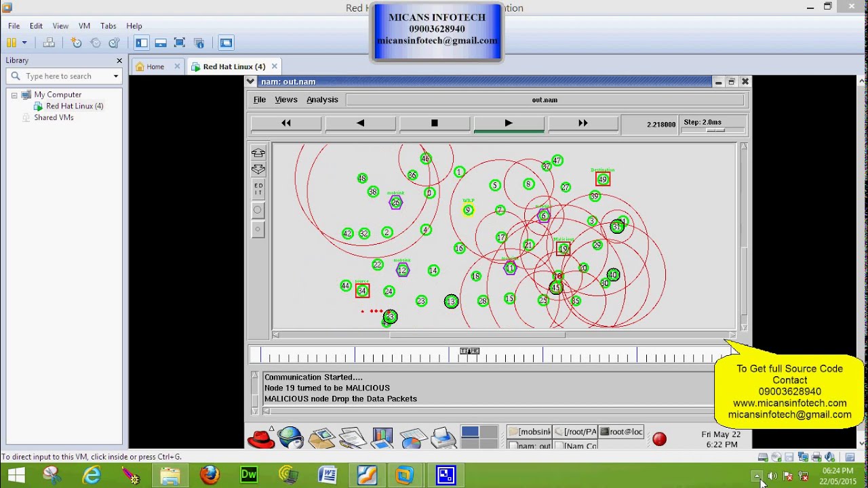Click the red alert icon in Red Hat panel
This screenshot has width=868, height=488.
click(659, 439)
